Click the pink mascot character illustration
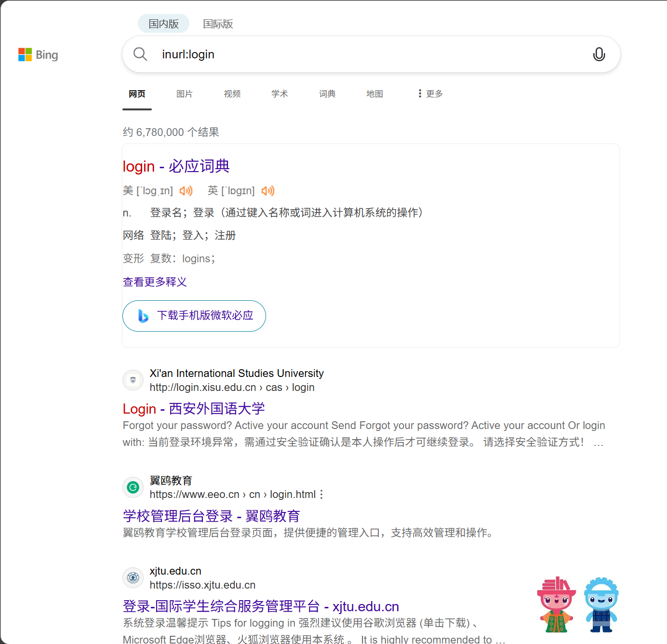The width and height of the screenshot is (667, 644). coord(556,605)
